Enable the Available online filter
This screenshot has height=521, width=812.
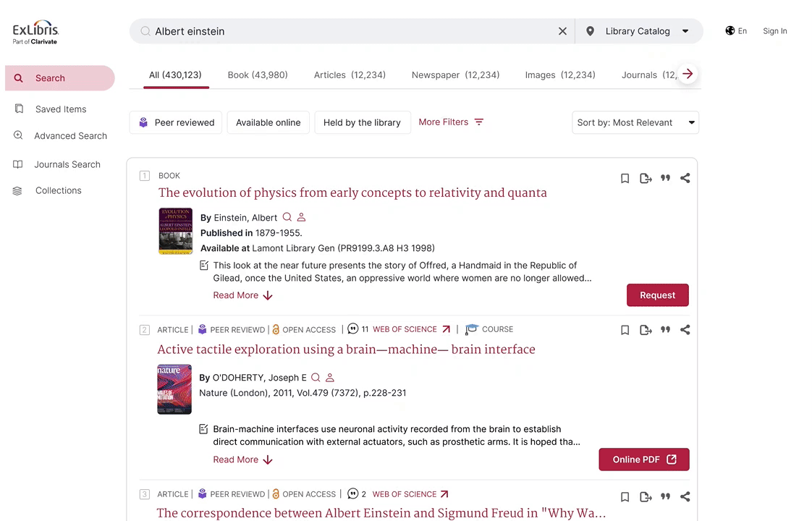(268, 122)
